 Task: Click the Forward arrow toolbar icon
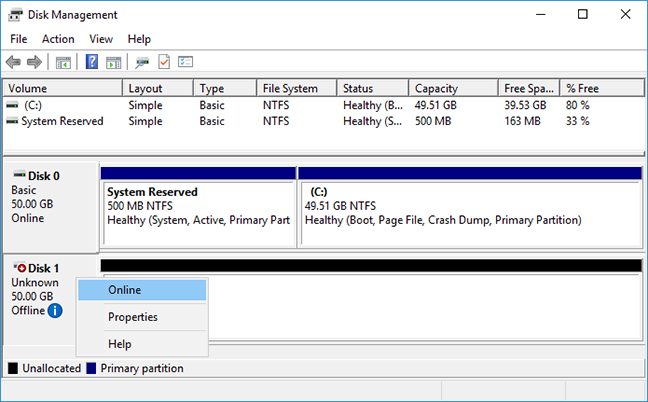click(34, 62)
